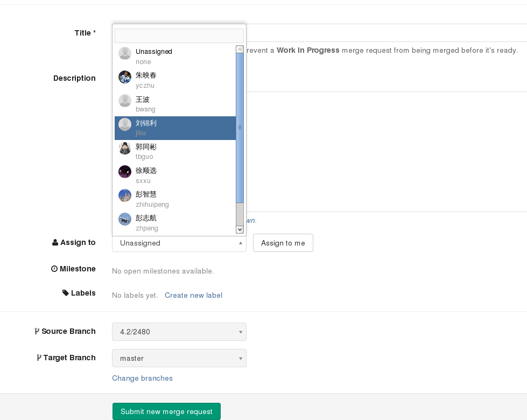Open the Assign to dropdown showing Unassigned
Viewport: 527px width, 420px height.
tap(179, 243)
